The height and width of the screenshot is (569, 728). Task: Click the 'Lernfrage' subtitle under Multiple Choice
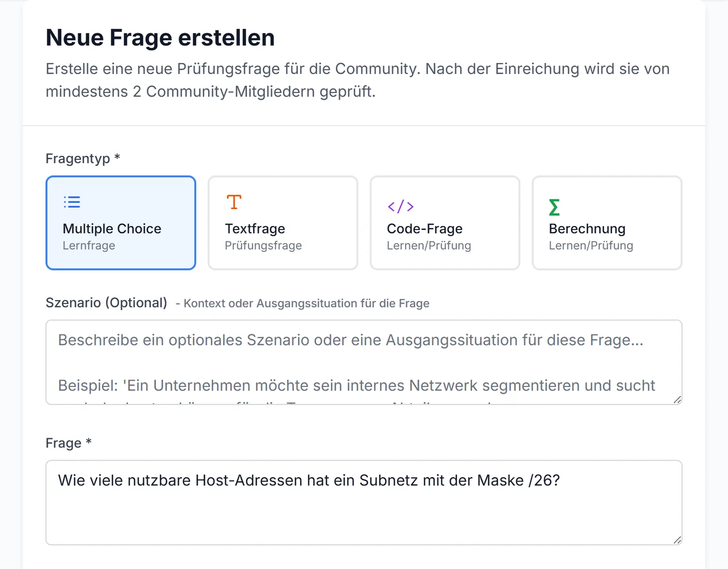[x=89, y=245]
